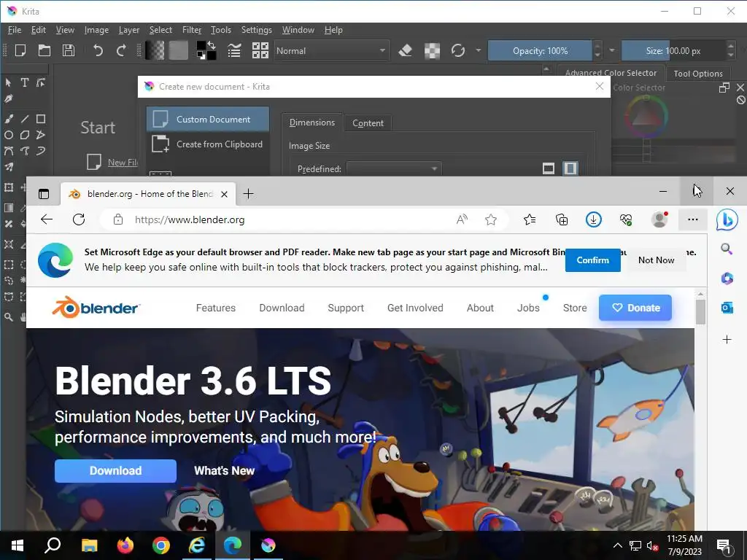Open Outlook from the Edge sidebar
The image size is (747, 560).
click(727, 308)
